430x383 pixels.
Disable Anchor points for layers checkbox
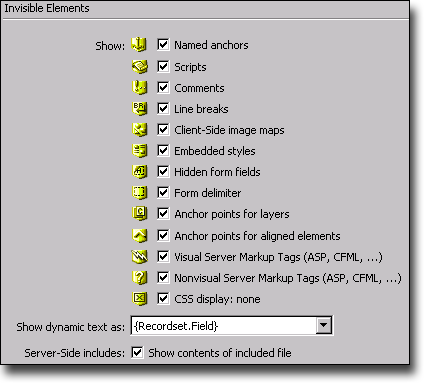(163, 213)
